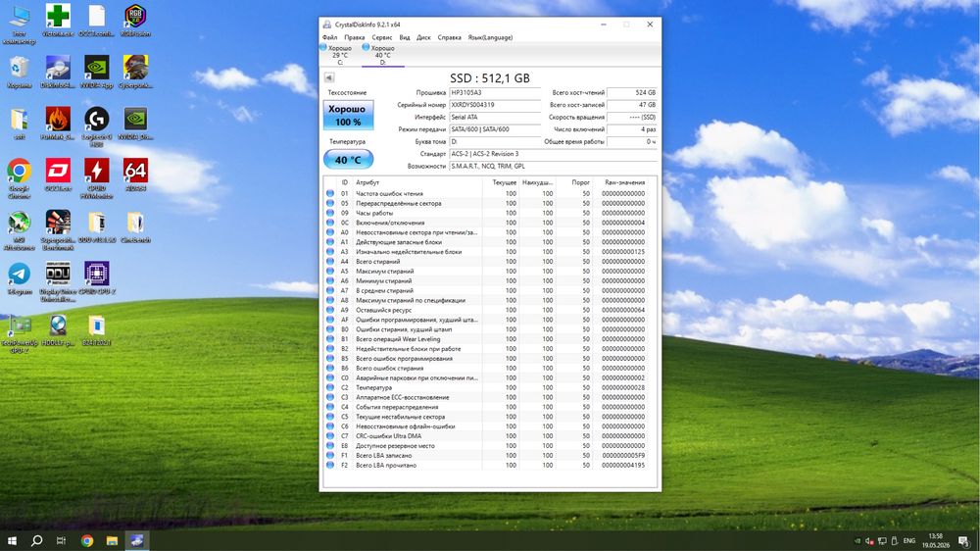The height and width of the screenshot is (551, 980).
Task: Open Task View on the taskbar
Action: click(x=61, y=540)
